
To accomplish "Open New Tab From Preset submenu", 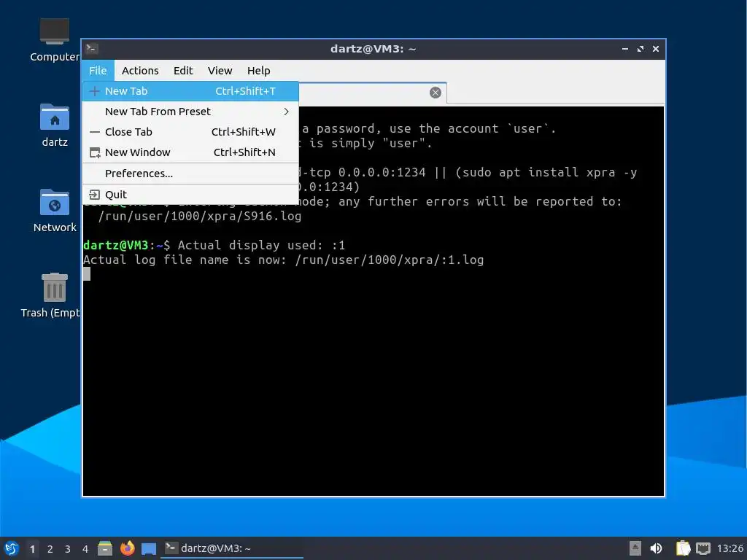I will [x=190, y=112].
